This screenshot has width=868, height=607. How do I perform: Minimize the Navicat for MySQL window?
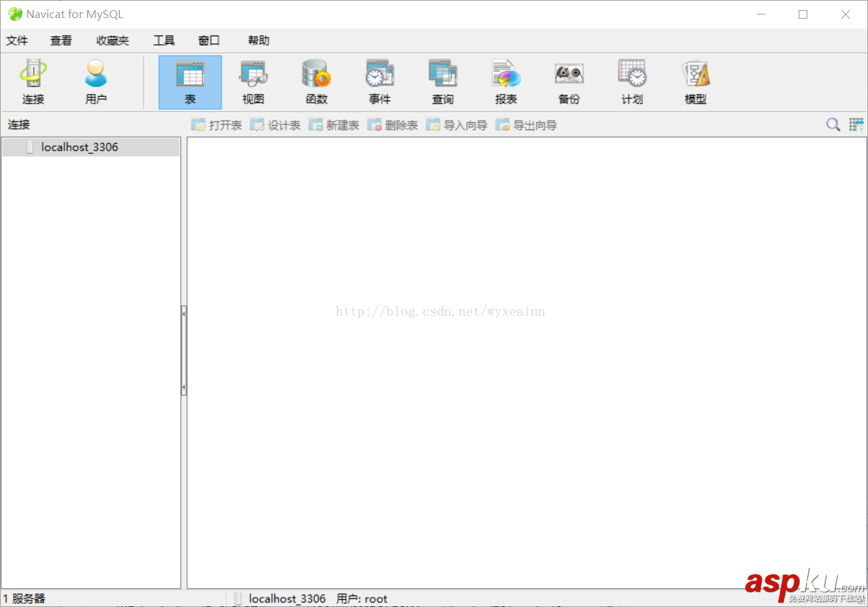(760, 14)
